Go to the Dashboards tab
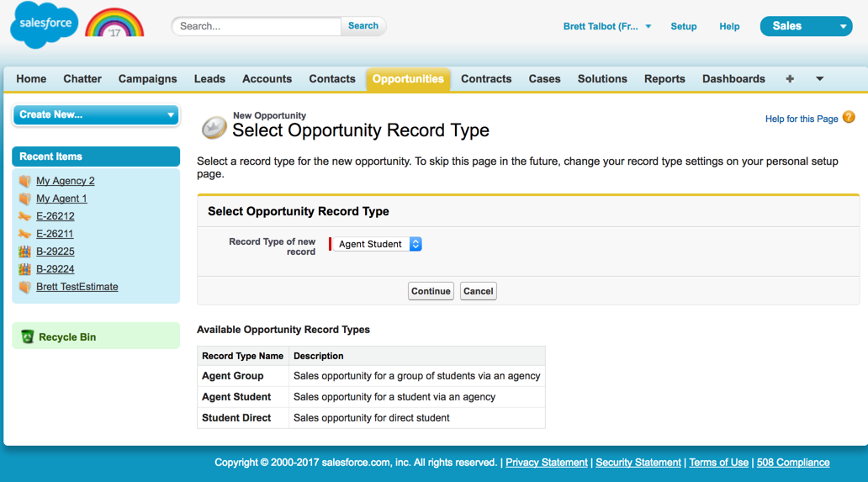 pos(733,79)
